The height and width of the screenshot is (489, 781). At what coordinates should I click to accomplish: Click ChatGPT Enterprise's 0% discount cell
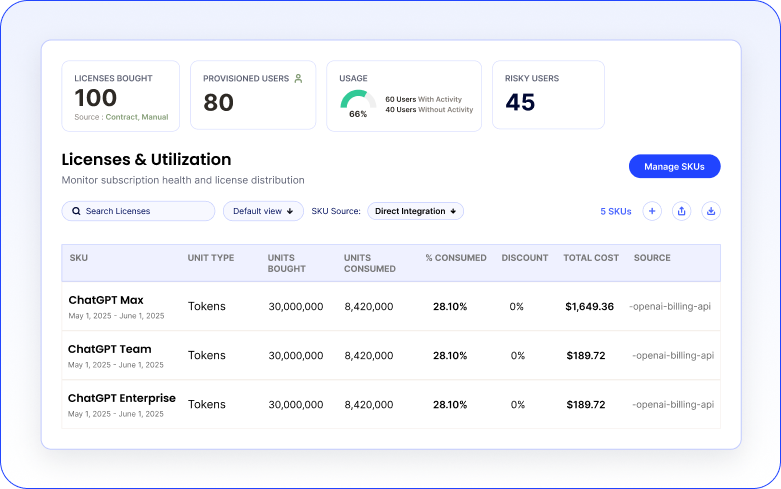pos(518,405)
